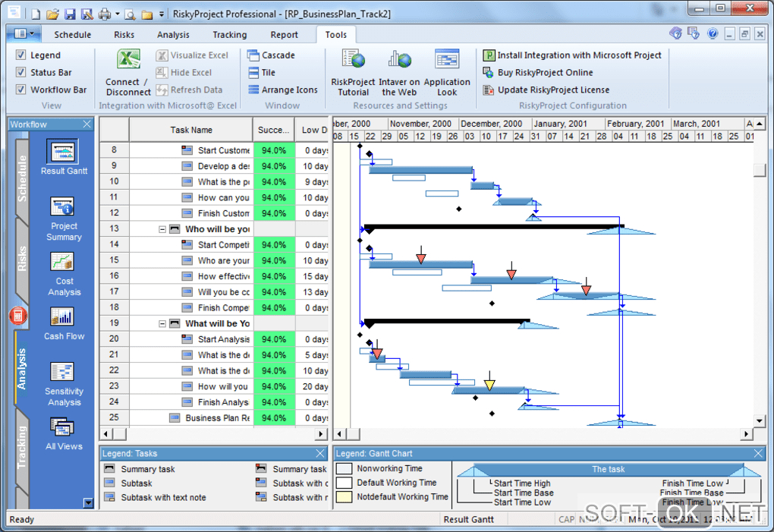Open the Result Gantt view icon
The width and height of the screenshot is (774, 532).
click(x=63, y=151)
